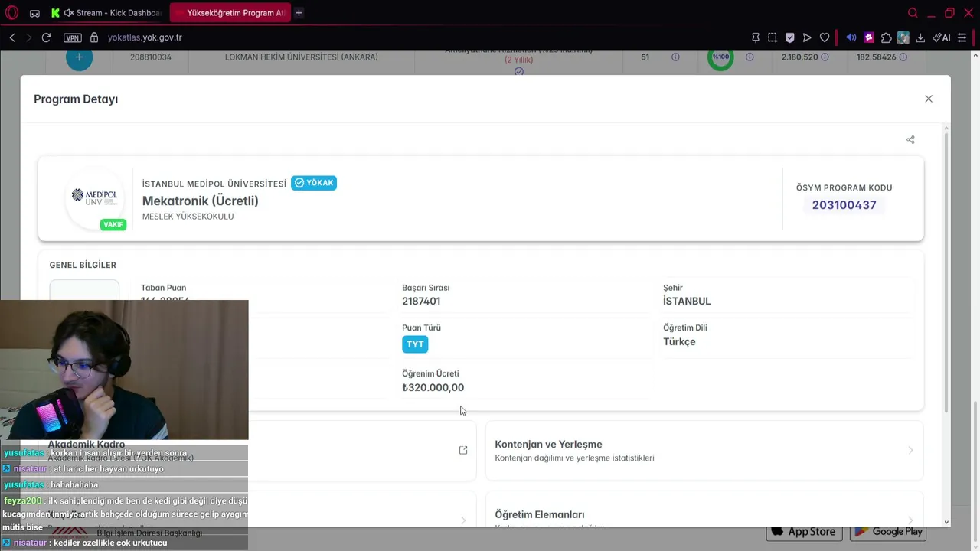Image resolution: width=980 pixels, height=551 pixels.
Task: Click the Öğretim Dili value Türkçe
Action: pos(679,342)
